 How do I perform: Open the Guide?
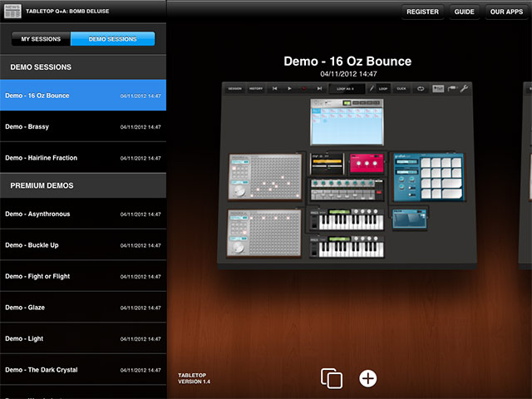(x=464, y=12)
